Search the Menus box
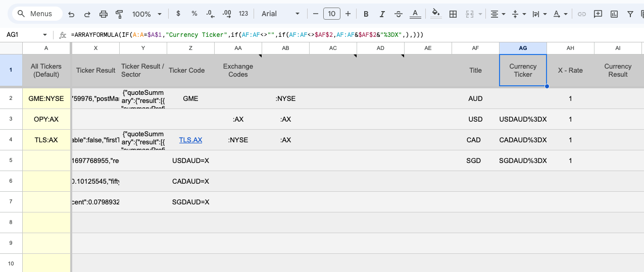 click(40, 14)
